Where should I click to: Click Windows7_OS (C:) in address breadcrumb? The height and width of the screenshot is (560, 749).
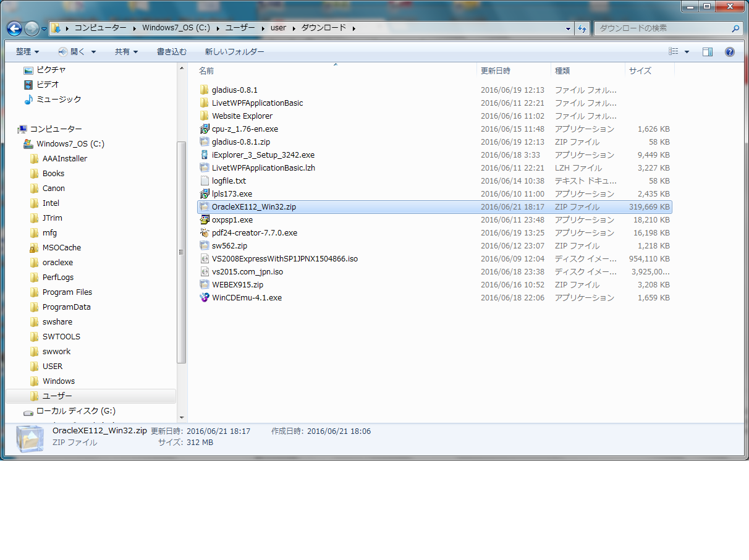tap(176, 28)
